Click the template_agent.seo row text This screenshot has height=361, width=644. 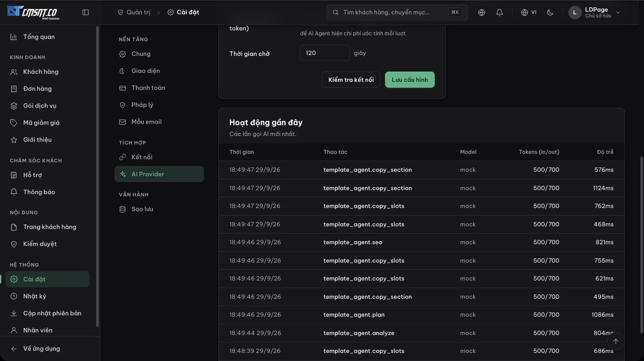point(353,242)
